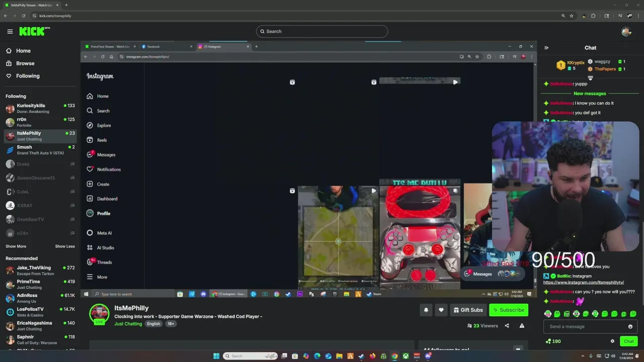Click the 23 Viewers count

482,326
